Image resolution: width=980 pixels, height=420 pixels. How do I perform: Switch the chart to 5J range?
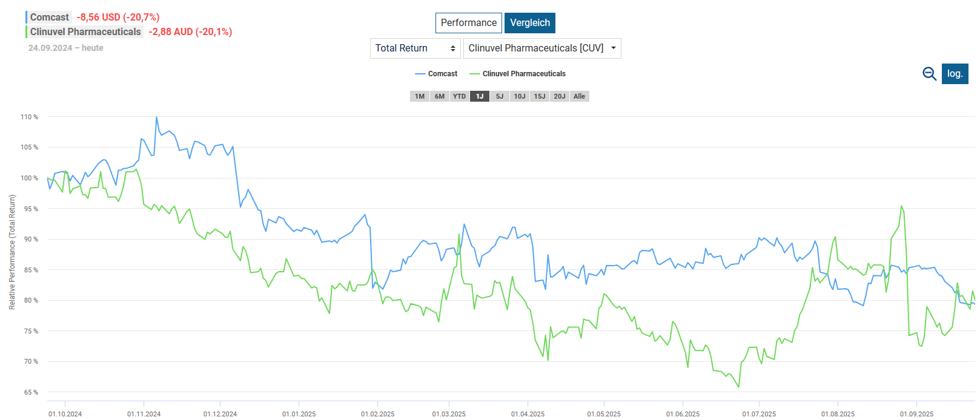[x=500, y=96]
